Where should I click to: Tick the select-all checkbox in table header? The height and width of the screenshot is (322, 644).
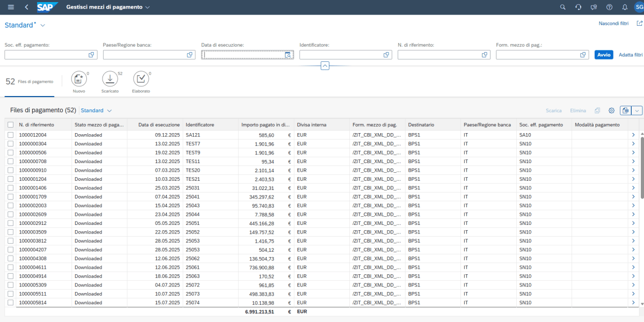[x=11, y=125]
